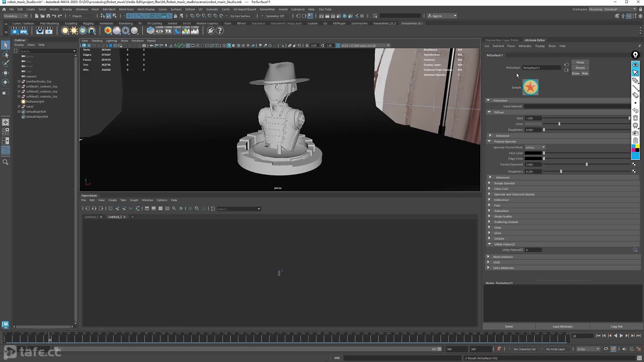Start IPR render from the shelf

coord(23,31)
